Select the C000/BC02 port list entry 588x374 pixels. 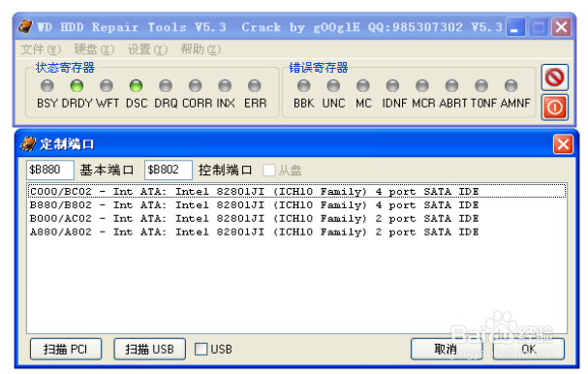(296, 191)
